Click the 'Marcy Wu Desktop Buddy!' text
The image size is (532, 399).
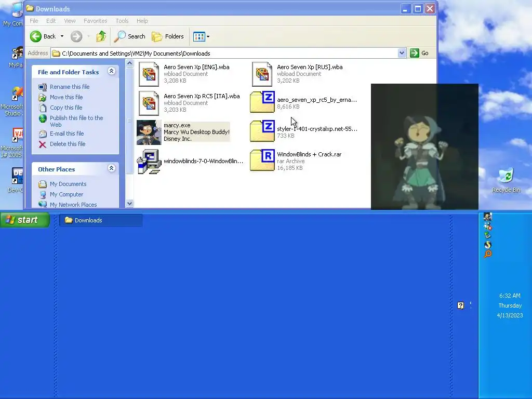[x=197, y=132]
